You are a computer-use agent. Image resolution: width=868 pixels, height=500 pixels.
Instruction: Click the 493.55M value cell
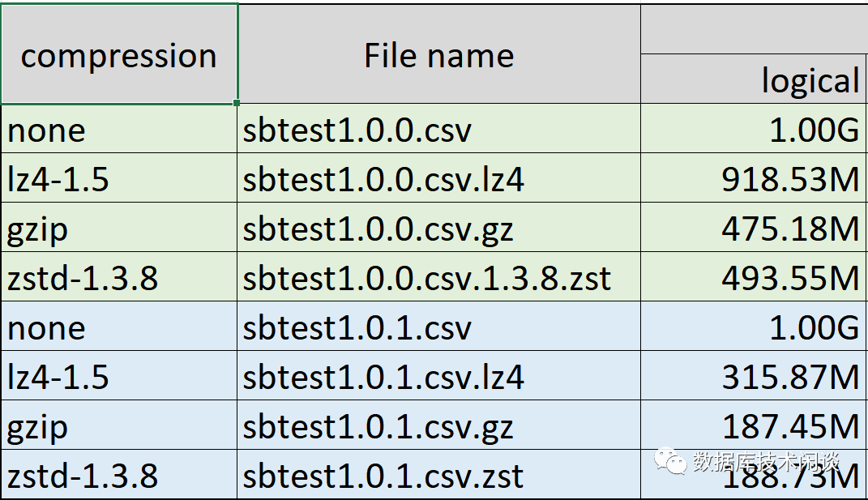[x=754, y=278]
